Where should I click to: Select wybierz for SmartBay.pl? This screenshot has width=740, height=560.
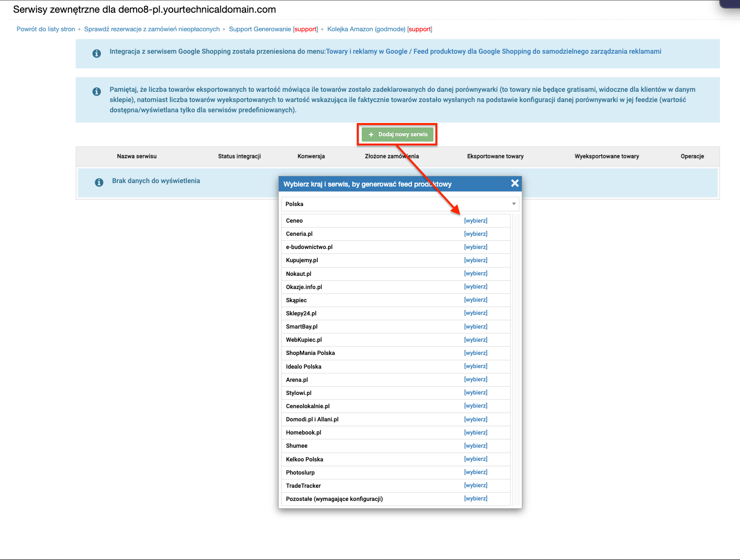475,327
